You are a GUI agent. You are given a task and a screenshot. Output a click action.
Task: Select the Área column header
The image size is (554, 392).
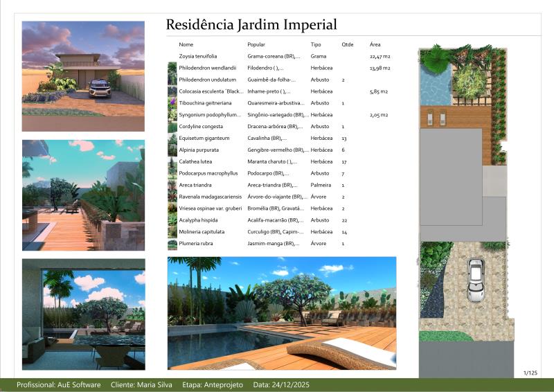click(x=375, y=44)
